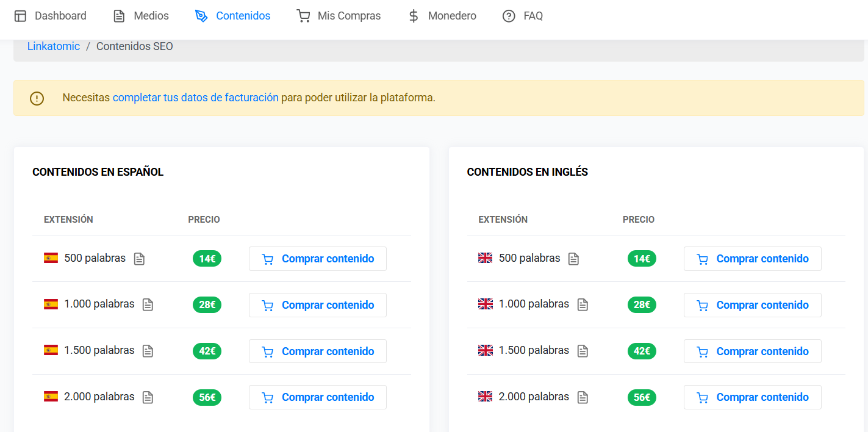Buy English 2.000 palabras content
Viewport: 868px width, 432px height.
coord(752,397)
